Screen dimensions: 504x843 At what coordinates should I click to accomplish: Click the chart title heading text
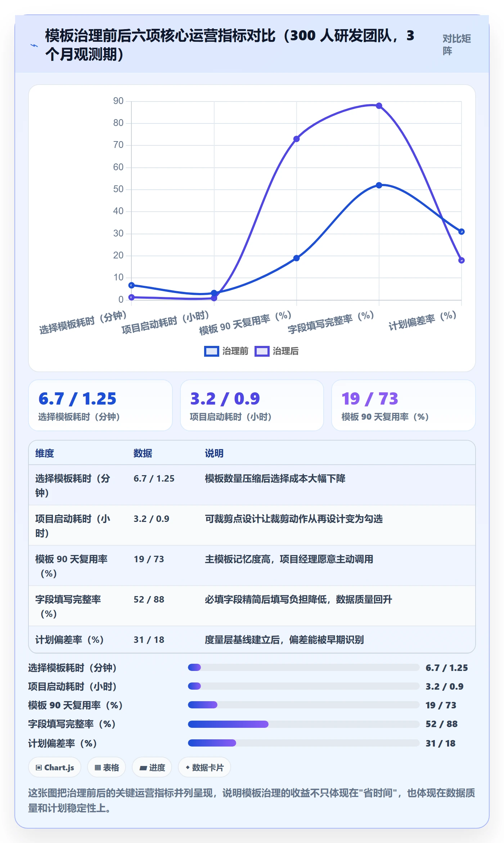(x=230, y=45)
